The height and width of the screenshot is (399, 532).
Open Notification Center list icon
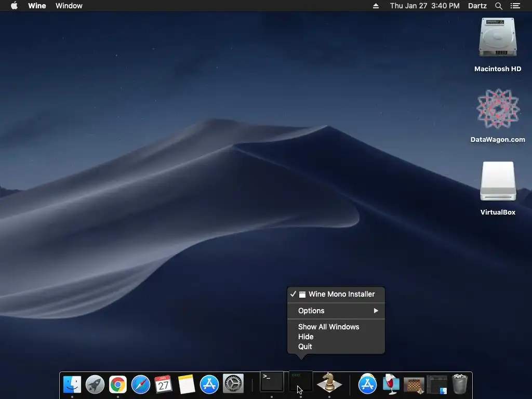(x=515, y=6)
